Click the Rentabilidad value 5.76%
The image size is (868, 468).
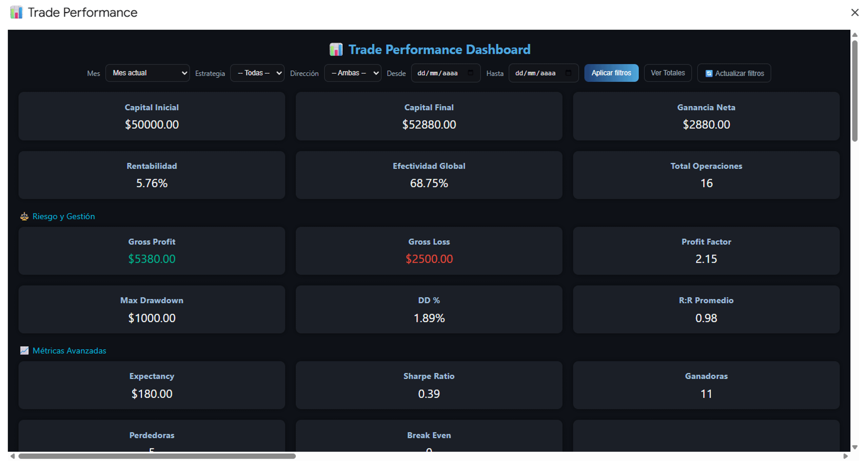tap(152, 183)
